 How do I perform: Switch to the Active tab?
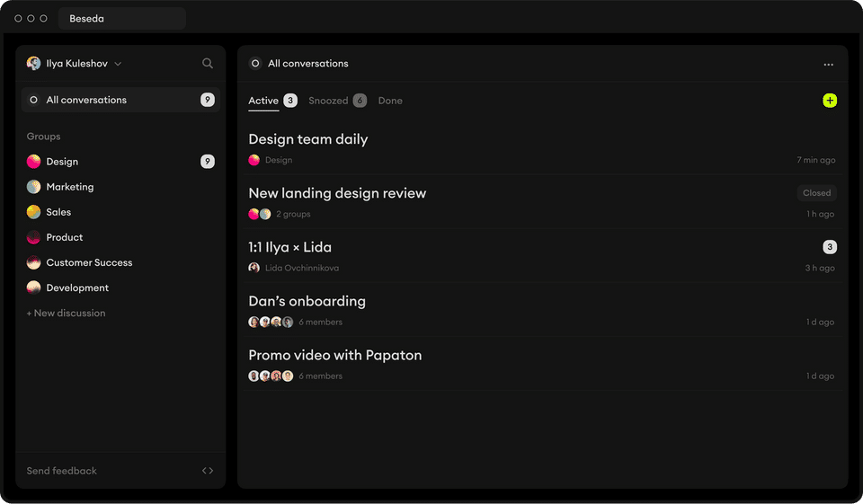pos(263,101)
